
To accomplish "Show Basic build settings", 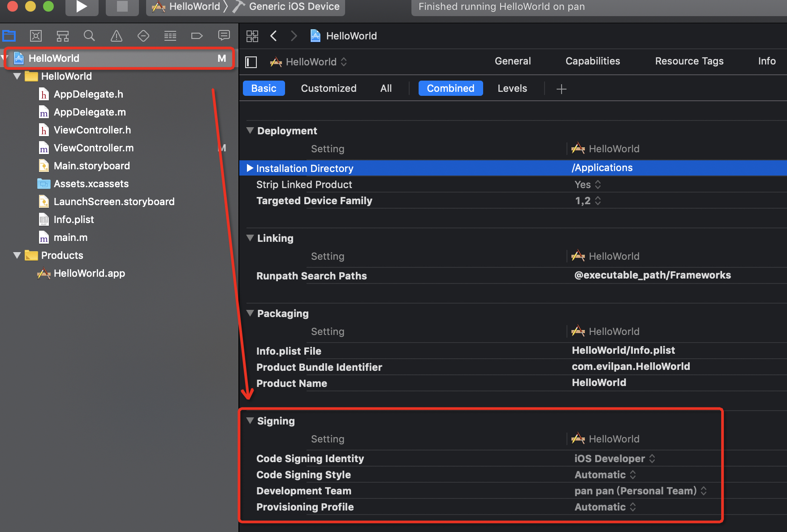I will click(x=264, y=88).
